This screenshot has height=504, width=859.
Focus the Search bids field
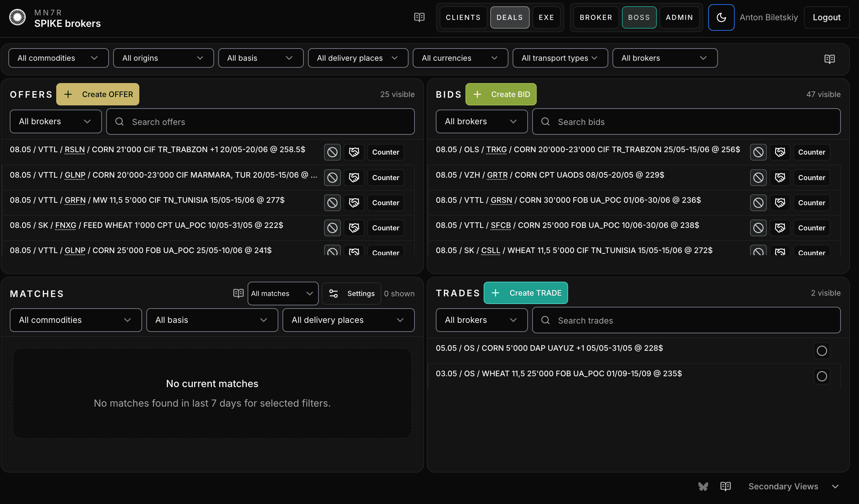tap(687, 121)
